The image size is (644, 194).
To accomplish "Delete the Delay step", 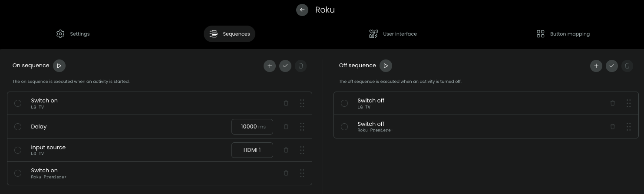I will [x=286, y=127].
